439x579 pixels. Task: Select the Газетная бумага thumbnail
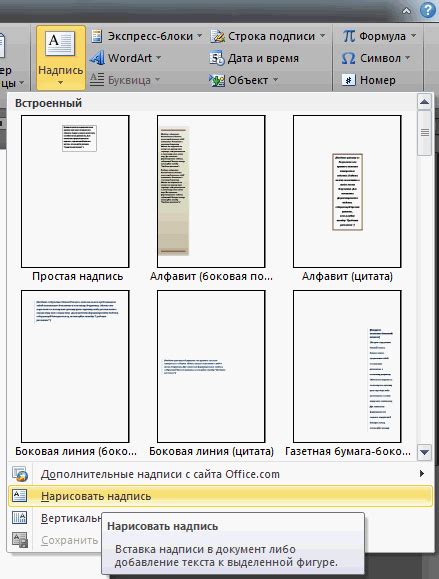[347, 366]
